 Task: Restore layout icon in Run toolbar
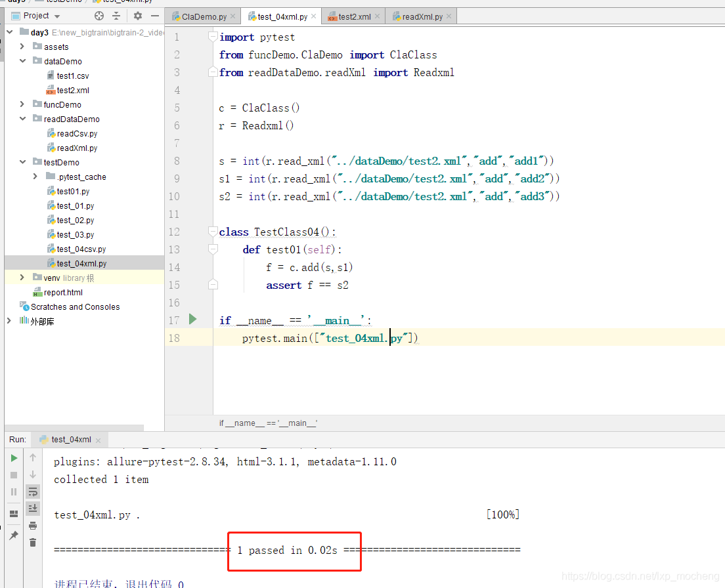point(14,514)
